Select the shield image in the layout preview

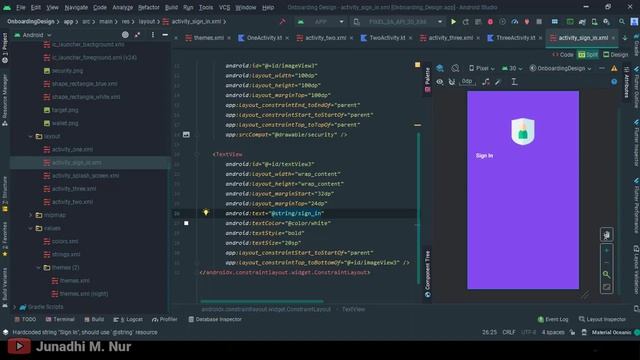click(x=523, y=131)
